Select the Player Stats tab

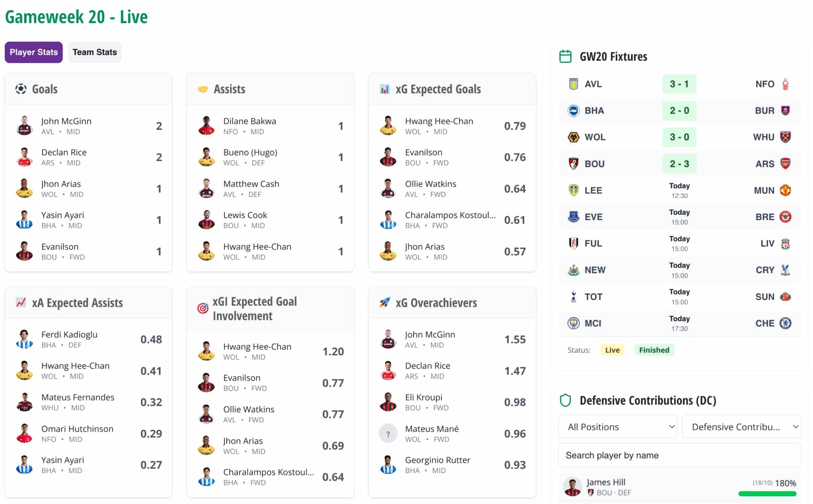(34, 52)
